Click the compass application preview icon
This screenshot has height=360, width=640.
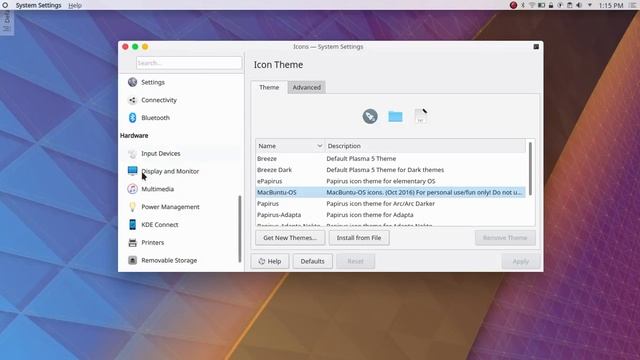[370, 116]
